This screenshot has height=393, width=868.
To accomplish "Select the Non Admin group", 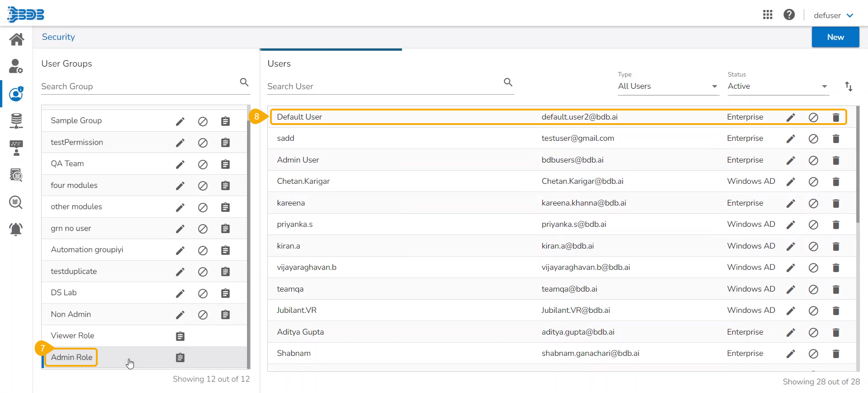I will tap(71, 314).
